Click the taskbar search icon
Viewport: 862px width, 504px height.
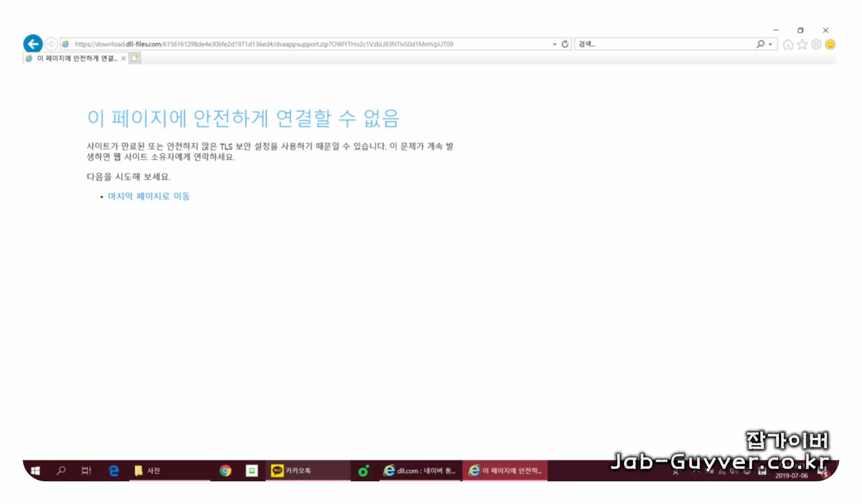point(61,470)
